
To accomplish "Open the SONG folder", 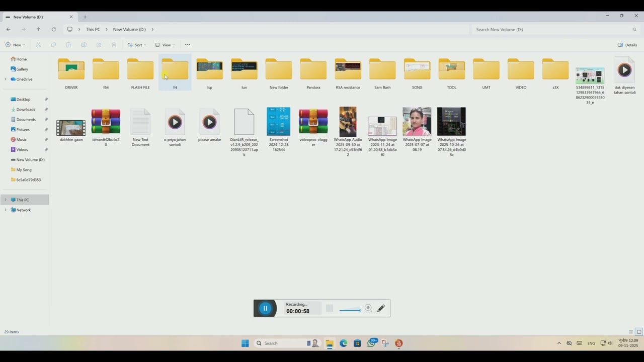I will (417, 73).
